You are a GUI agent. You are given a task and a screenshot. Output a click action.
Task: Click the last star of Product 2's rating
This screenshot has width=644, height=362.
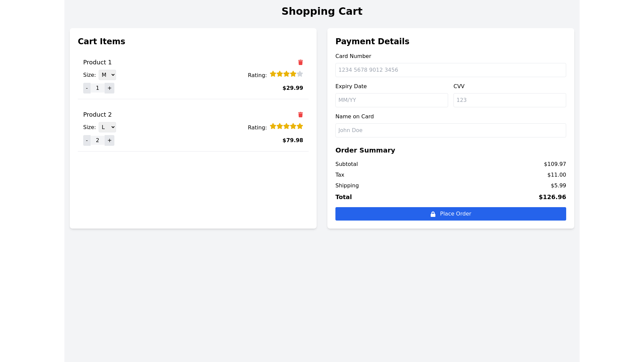(x=300, y=126)
